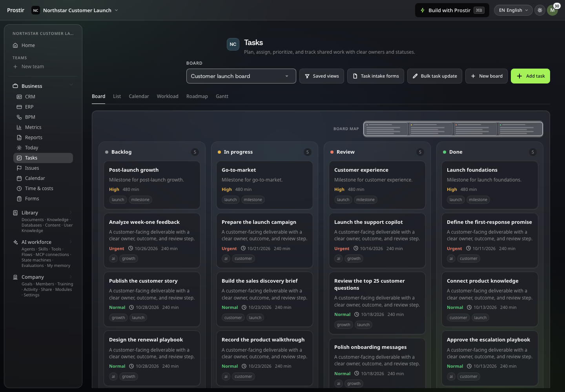Select the Time & costs clock icon
Image resolution: width=565 pixels, height=392 pixels.
point(19,189)
